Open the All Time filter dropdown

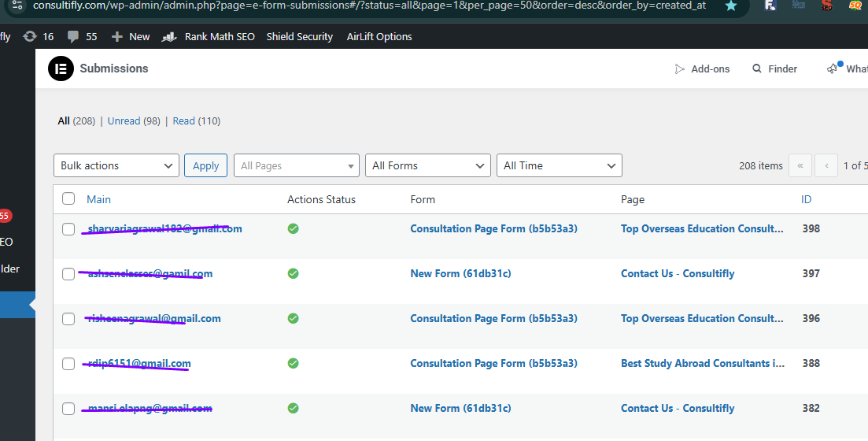pyautogui.click(x=560, y=165)
